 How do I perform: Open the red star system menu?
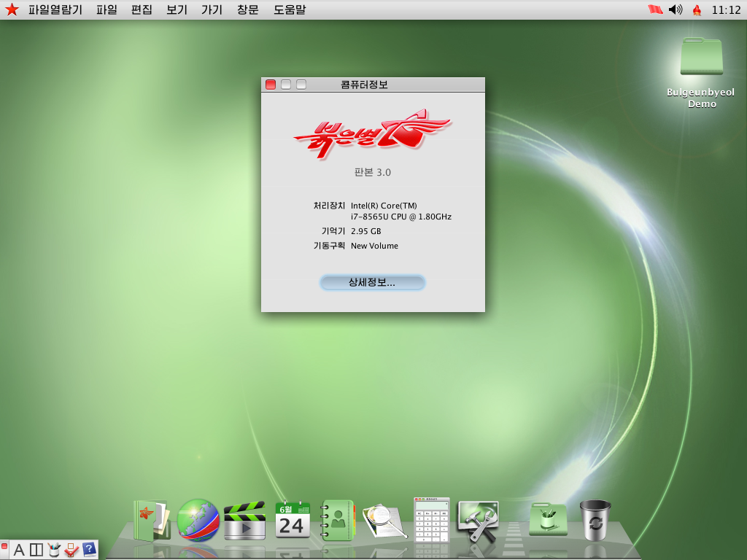click(x=12, y=9)
